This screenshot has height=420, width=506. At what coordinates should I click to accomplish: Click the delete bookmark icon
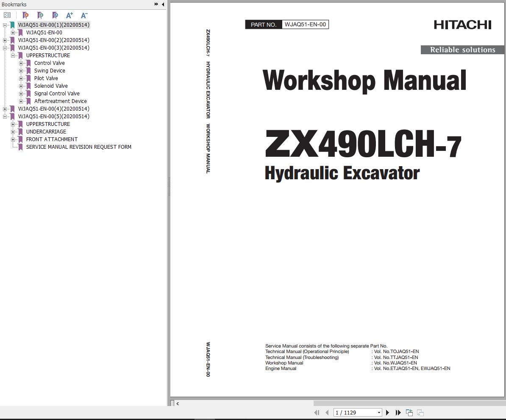(25, 15)
